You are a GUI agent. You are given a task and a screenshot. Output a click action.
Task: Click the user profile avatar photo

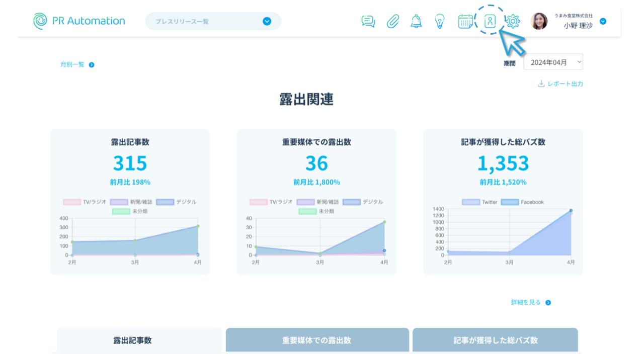point(539,21)
